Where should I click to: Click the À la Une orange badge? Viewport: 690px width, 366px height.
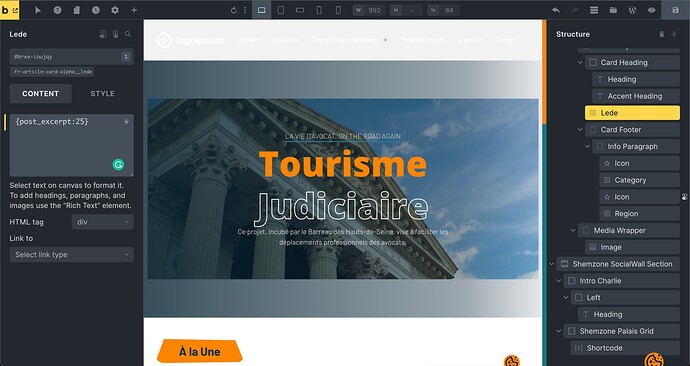[200, 351]
